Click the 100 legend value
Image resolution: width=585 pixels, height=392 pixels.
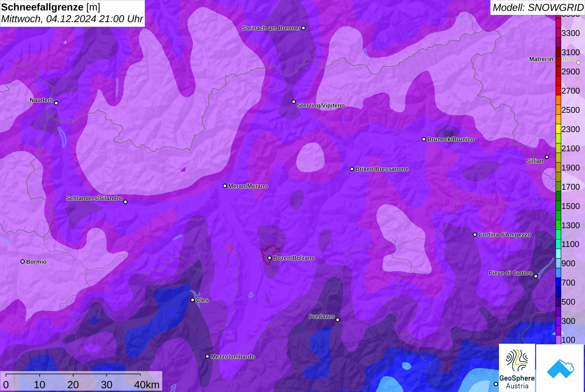pyautogui.click(x=568, y=340)
